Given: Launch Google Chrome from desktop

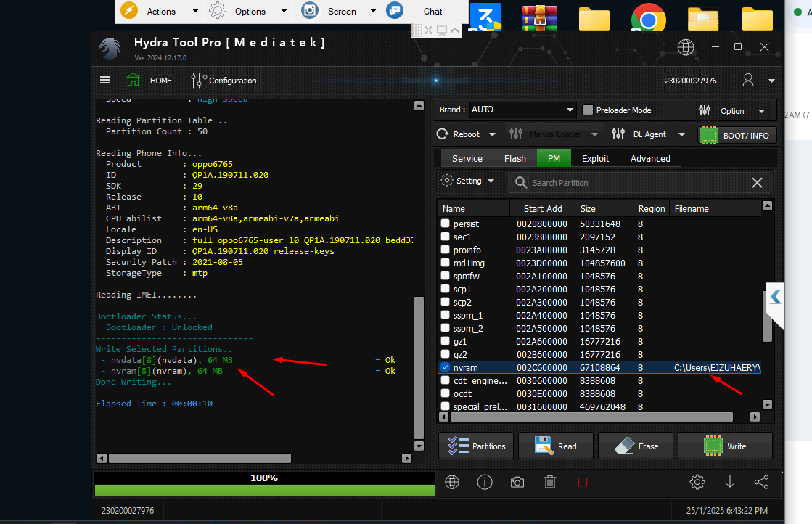Looking at the screenshot, I should (648, 19).
